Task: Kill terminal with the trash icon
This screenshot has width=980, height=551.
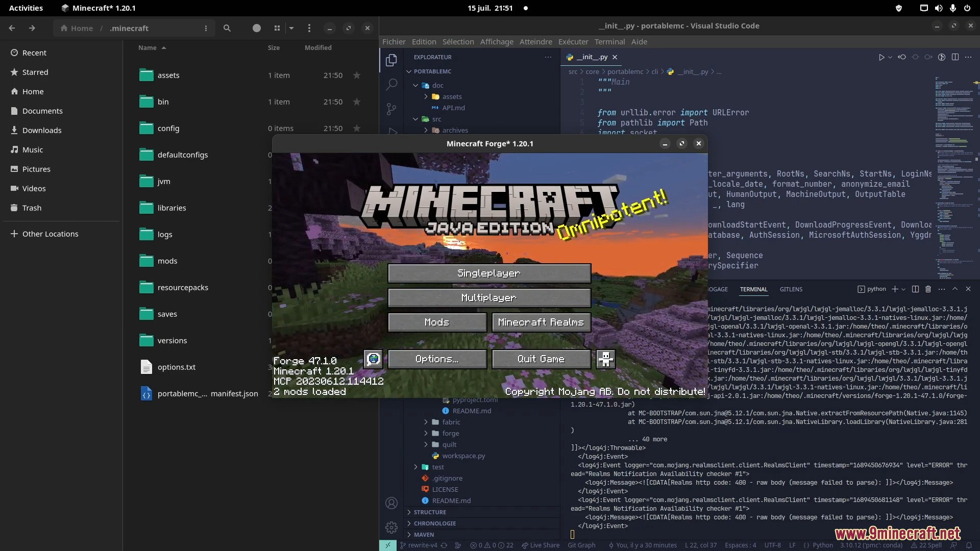Action: (928, 289)
